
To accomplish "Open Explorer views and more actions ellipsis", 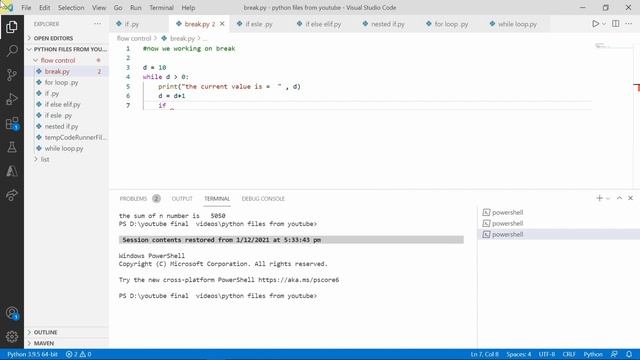I will [97, 24].
